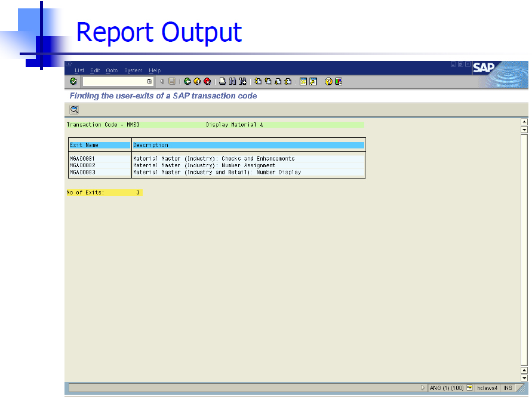Open the System menu
Screen dimensions: 532x397
click(x=133, y=70)
